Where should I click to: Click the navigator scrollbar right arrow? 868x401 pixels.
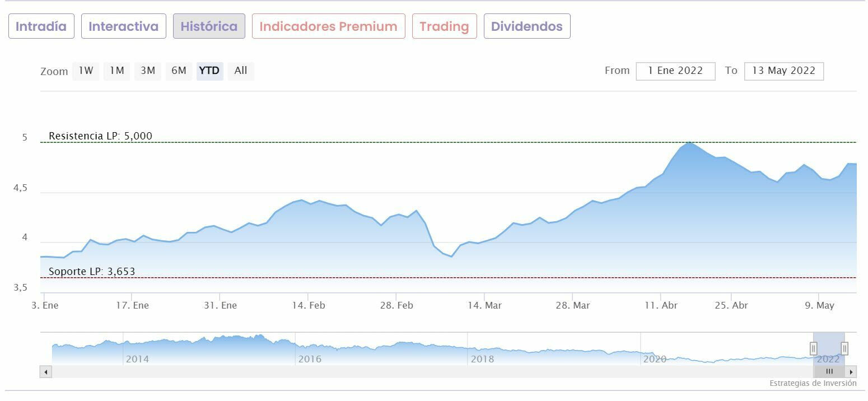click(x=851, y=372)
